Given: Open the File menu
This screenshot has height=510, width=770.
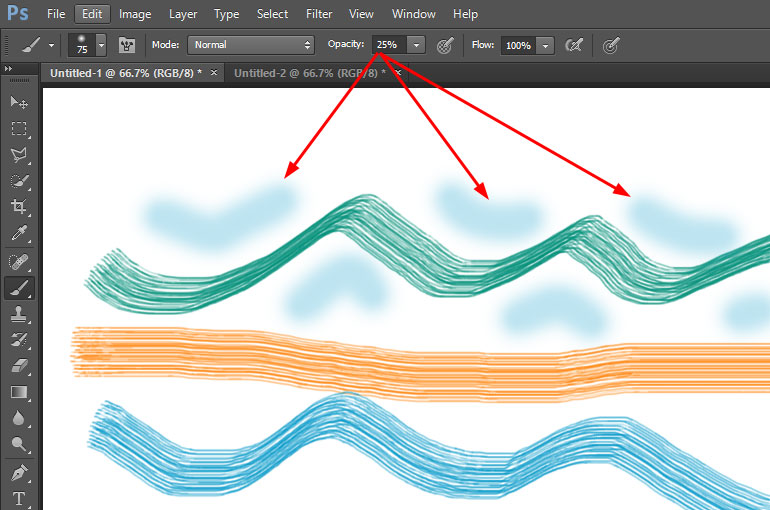Looking at the screenshot, I should tap(56, 14).
